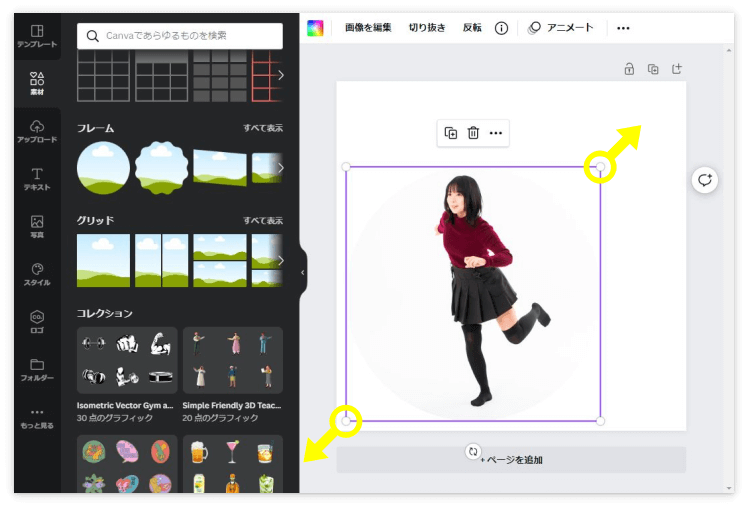Open the 写真 photos tab
Viewport: 748px width, 508px height.
click(x=37, y=227)
